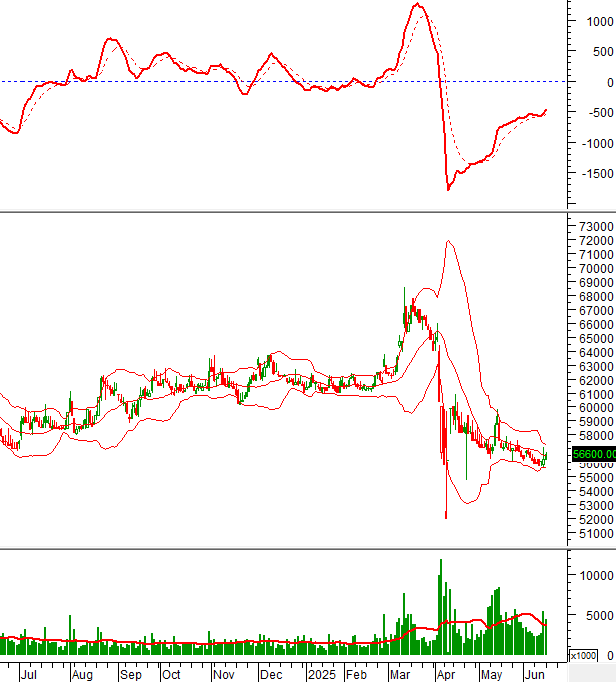Select the Jul label on time axis

(29, 675)
